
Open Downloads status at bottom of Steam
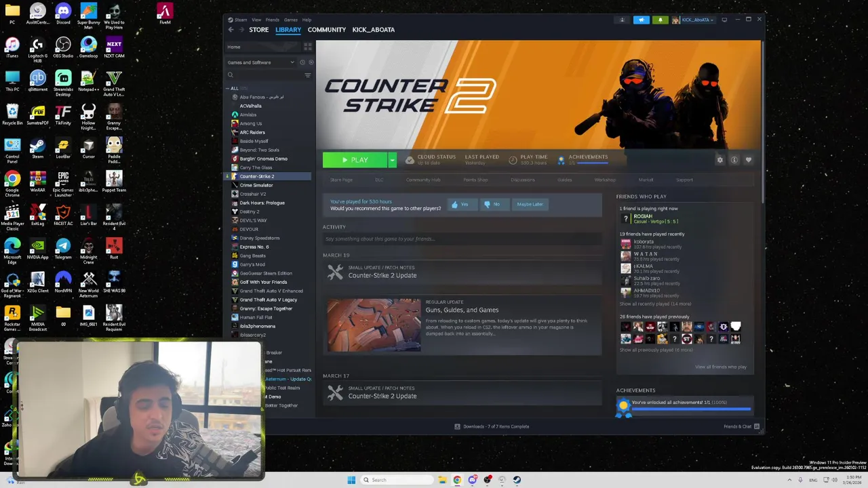(492, 426)
